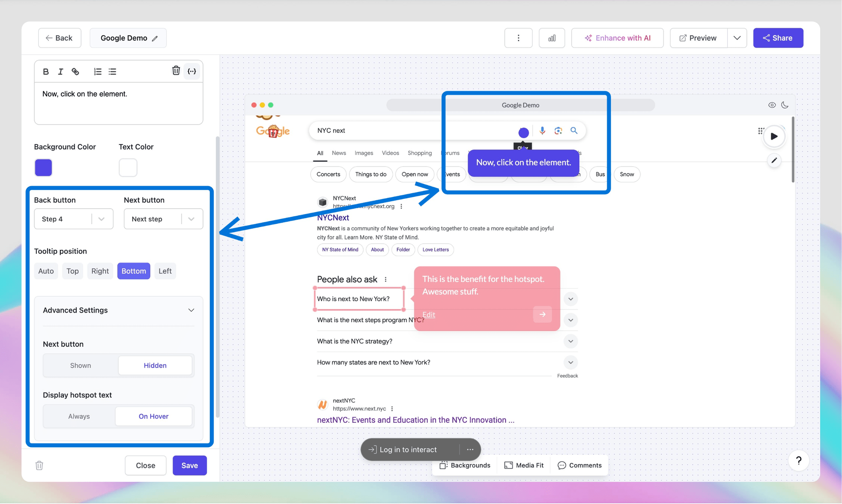Image resolution: width=842 pixels, height=504 pixels.
Task: Apply bold formatting in text editor
Action: click(x=46, y=72)
